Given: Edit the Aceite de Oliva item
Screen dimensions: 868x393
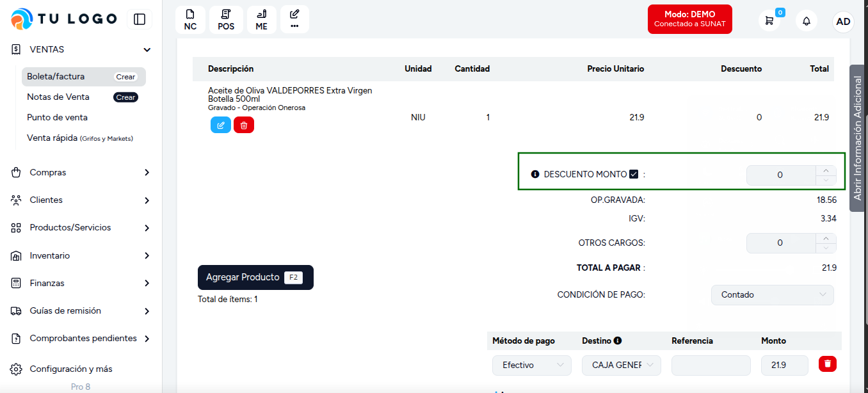Looking at the screenshot, I should (221, 125).
